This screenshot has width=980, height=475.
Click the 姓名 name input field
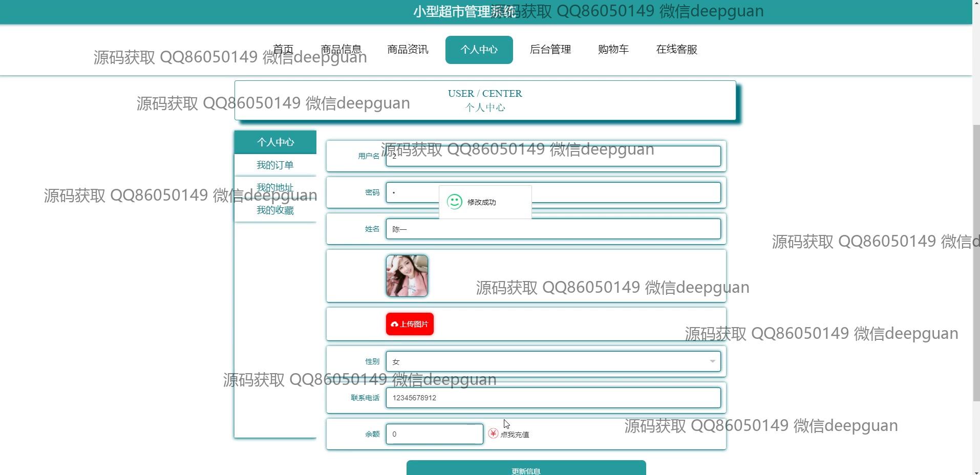(x=553, y=229)
